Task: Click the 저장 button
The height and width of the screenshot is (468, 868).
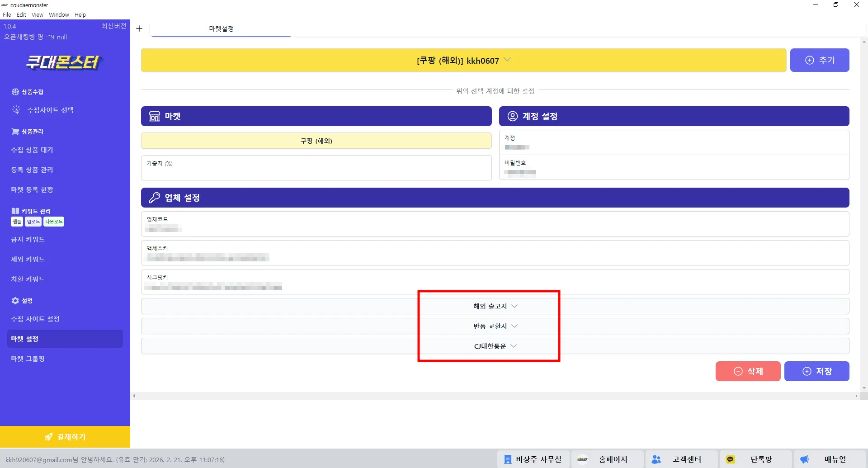Action: click(x=817, y=371)
